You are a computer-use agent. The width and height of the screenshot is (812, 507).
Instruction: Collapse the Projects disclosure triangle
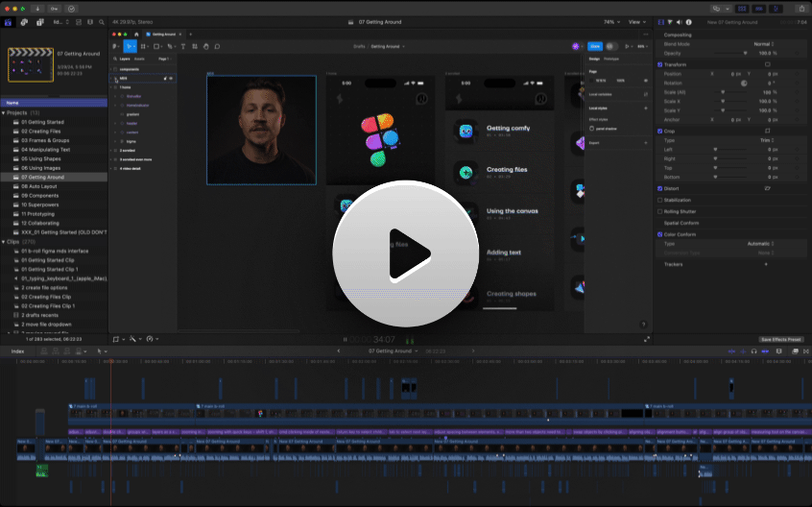5,112
